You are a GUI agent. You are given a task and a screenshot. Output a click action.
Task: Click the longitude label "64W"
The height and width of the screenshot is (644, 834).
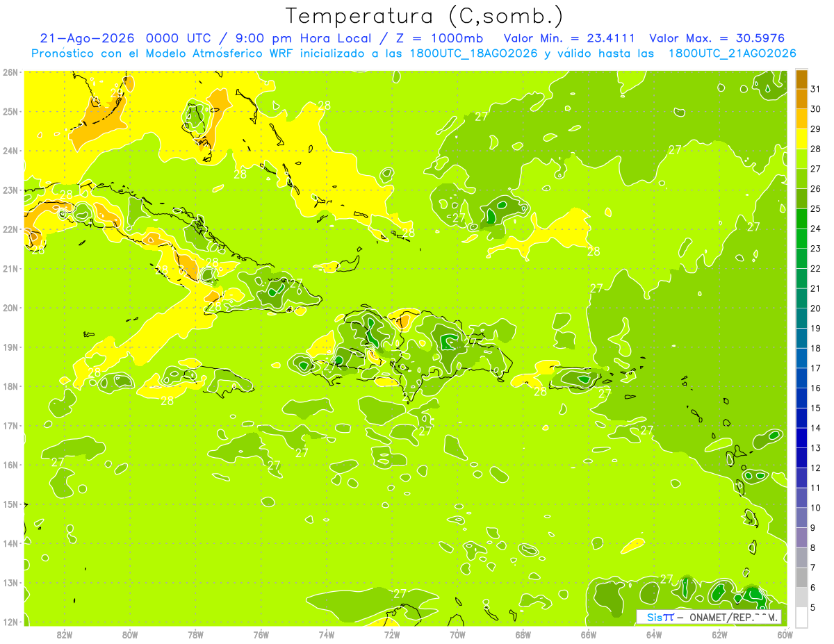(654, 634)
